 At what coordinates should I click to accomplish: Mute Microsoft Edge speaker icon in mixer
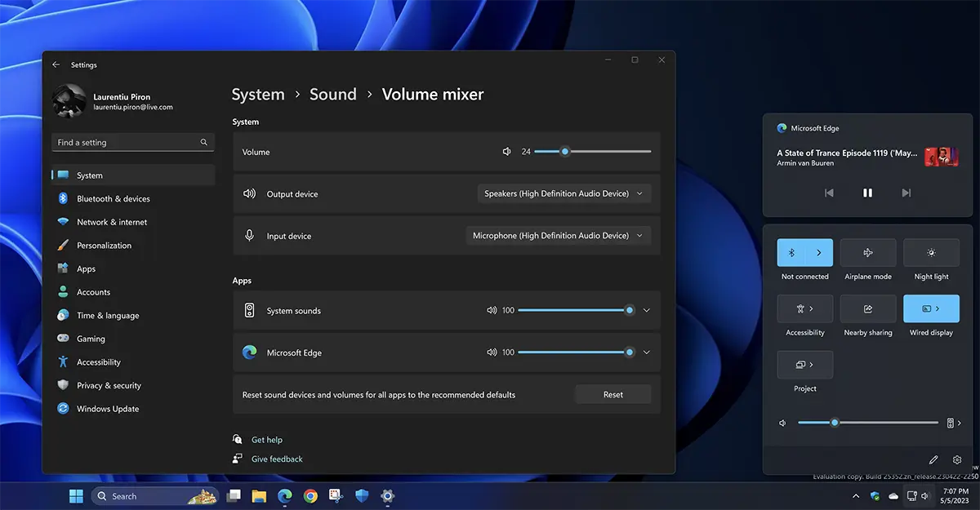coord(492,353)
